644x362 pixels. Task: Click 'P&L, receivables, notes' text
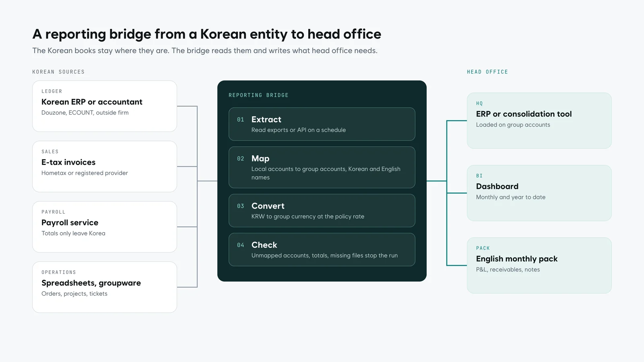point(508,269)
